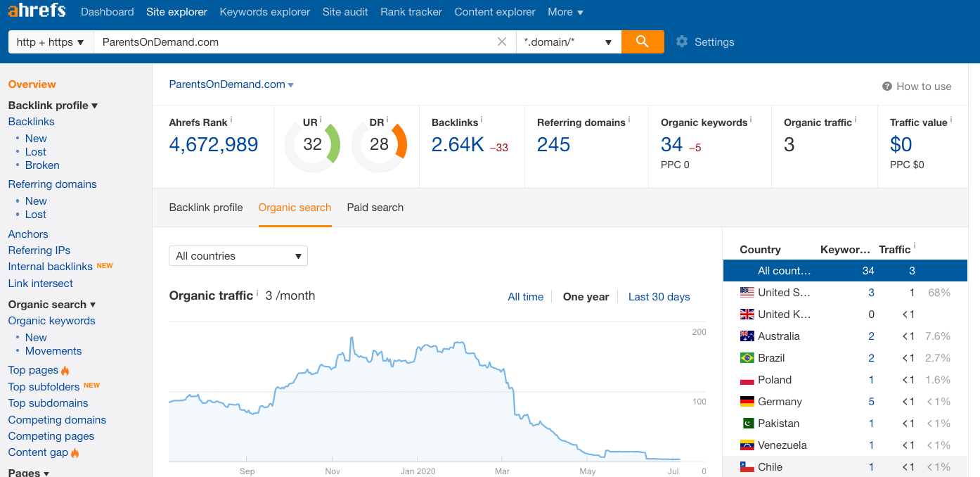Select the Organic search tab
The width and height of the screenshot is (980, 477).
click(x=295, y=208)
